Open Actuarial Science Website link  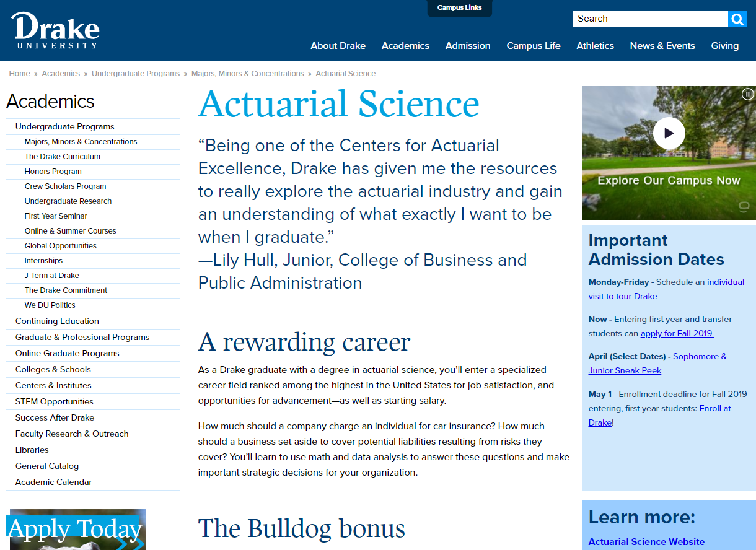pos(646,542)
